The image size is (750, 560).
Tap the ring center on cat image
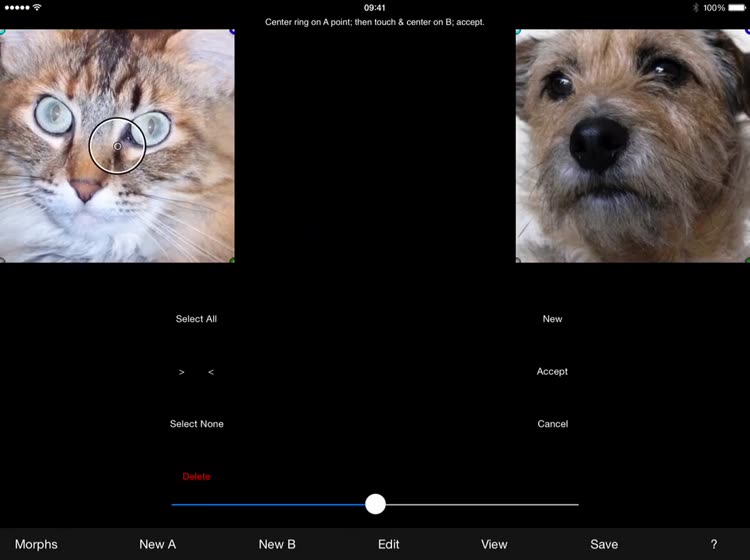[x=117, y=146]
